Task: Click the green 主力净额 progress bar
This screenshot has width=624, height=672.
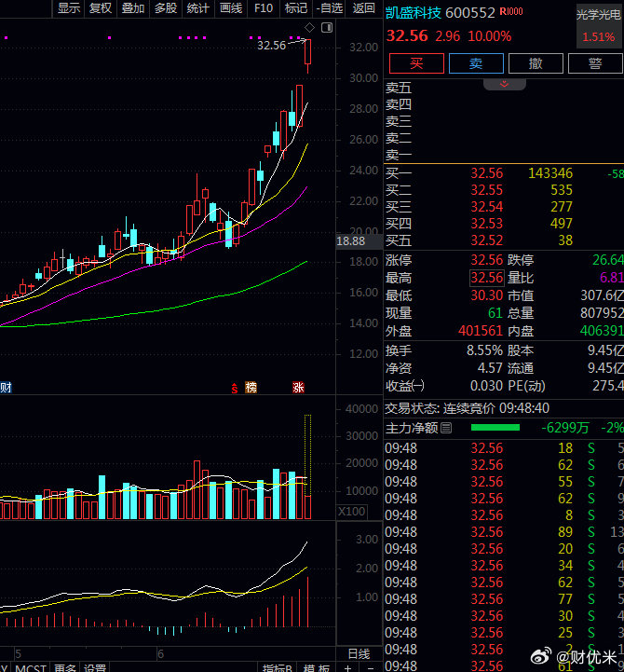Action: [495, 427]
